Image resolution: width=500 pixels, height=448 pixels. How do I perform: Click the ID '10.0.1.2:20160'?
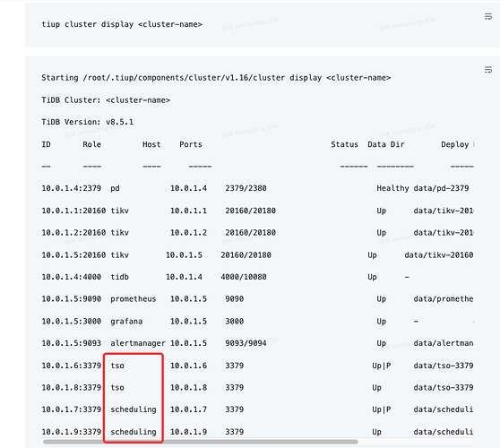point(73,233)
